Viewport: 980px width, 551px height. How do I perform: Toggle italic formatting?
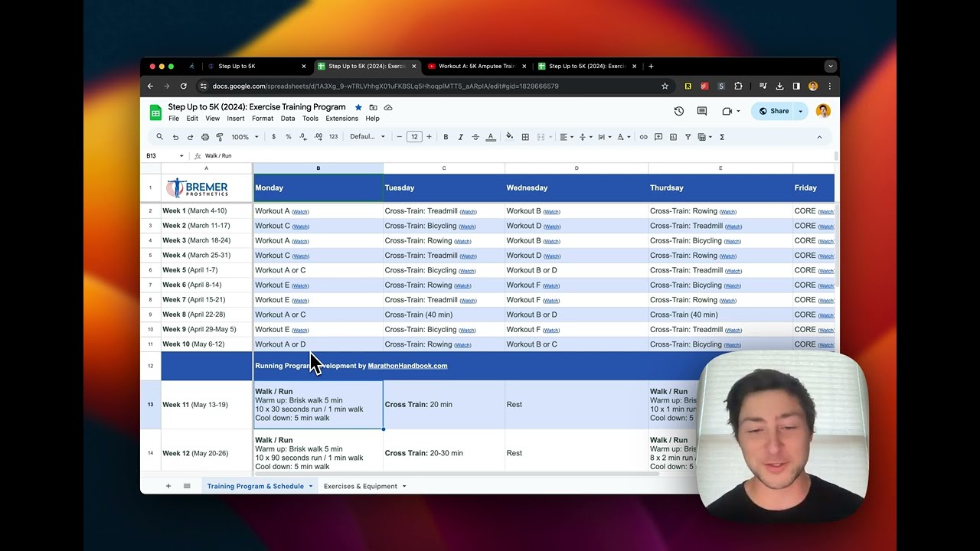(460, 137)
